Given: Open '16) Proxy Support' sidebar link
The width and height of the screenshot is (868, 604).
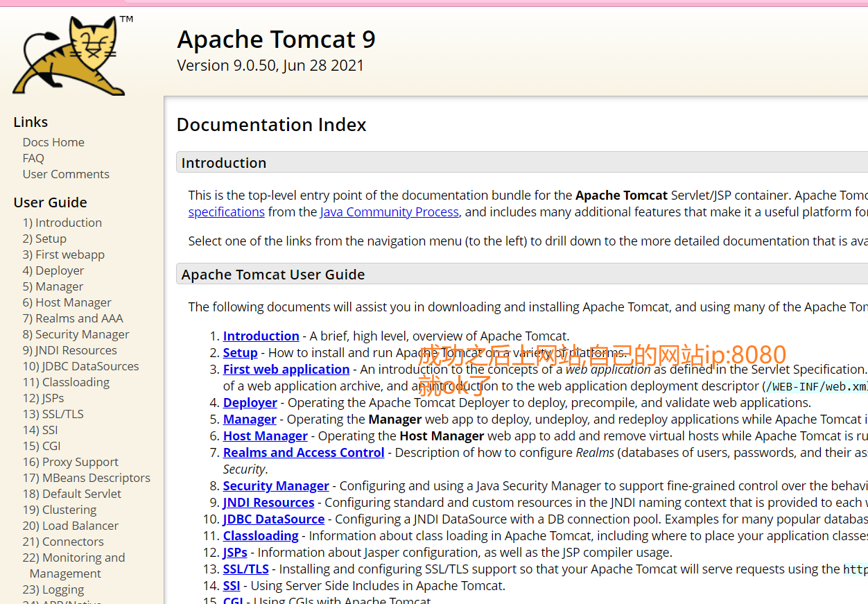Looking at the screenshot, I should 71,462.
